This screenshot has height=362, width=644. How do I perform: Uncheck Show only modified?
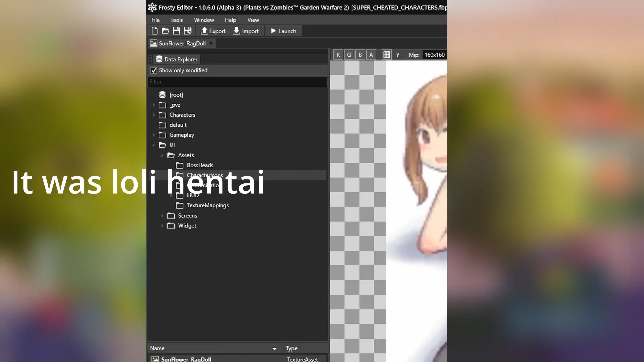(154, 70)
